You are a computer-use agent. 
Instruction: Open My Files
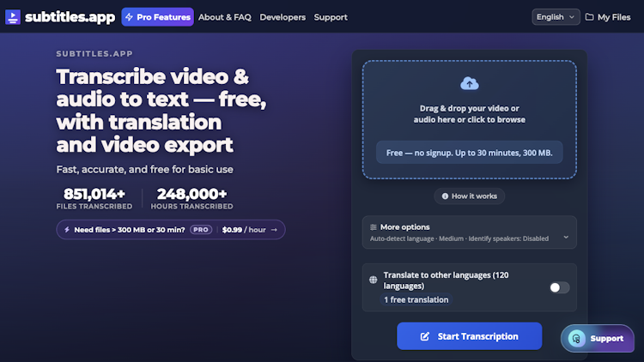(x=608, y=17)
